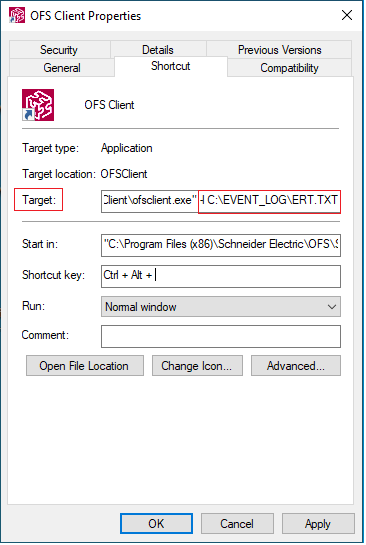Click the 'Target location:' label

pyautogui.click(x=59, y=174)
